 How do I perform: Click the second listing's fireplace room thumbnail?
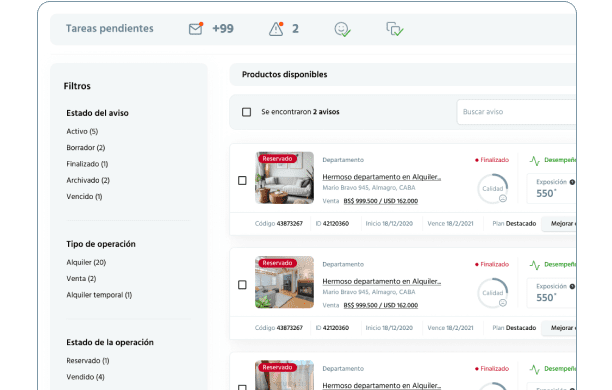284,282
